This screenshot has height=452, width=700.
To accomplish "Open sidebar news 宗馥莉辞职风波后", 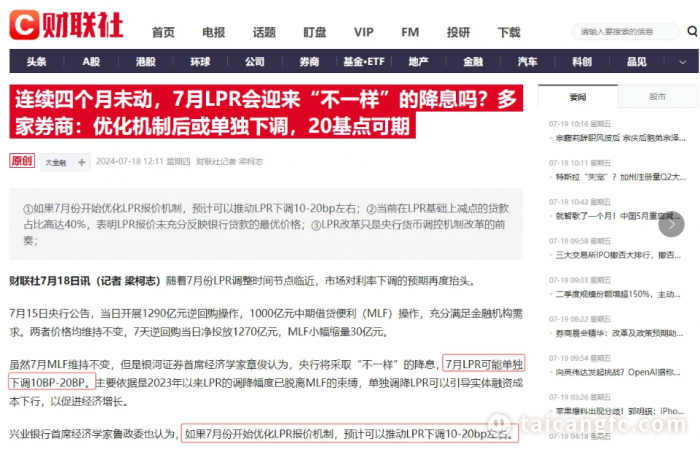I will [x=620, y=138].
